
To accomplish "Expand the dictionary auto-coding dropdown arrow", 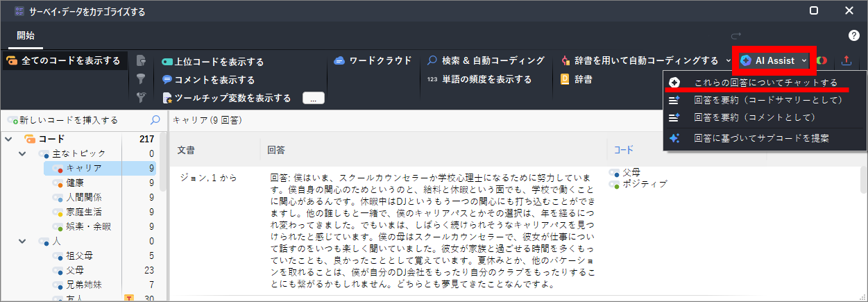I will tap(728, 60).
